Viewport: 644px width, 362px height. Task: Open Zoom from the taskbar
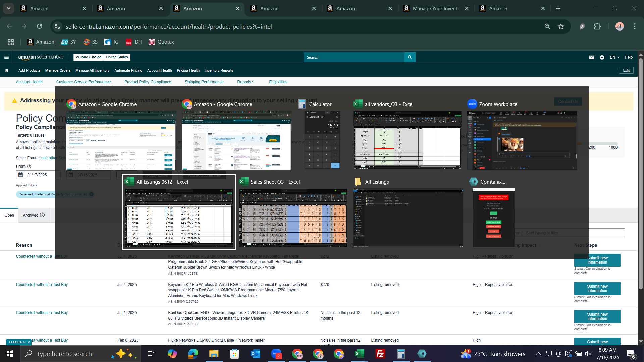276,354
